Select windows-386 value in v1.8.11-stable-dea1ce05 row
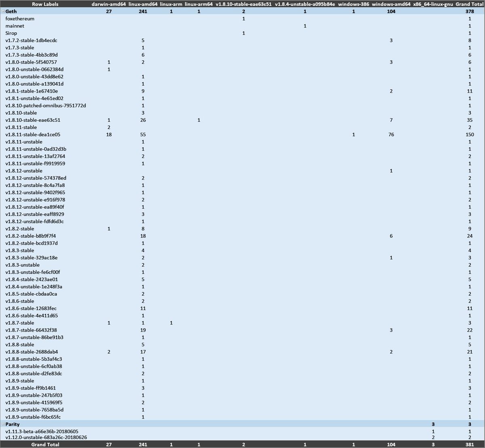The width and height of the screenshot is (485, 448). (354, 135)
